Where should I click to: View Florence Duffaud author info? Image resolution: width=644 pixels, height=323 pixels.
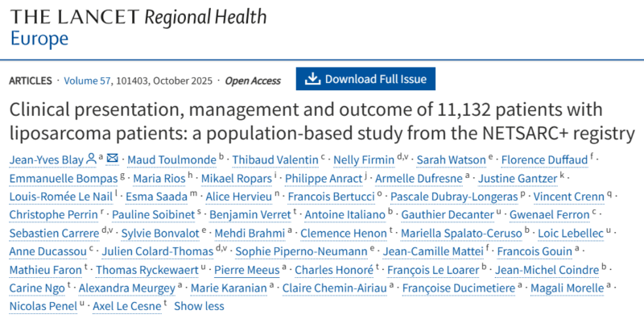[544, 159]
